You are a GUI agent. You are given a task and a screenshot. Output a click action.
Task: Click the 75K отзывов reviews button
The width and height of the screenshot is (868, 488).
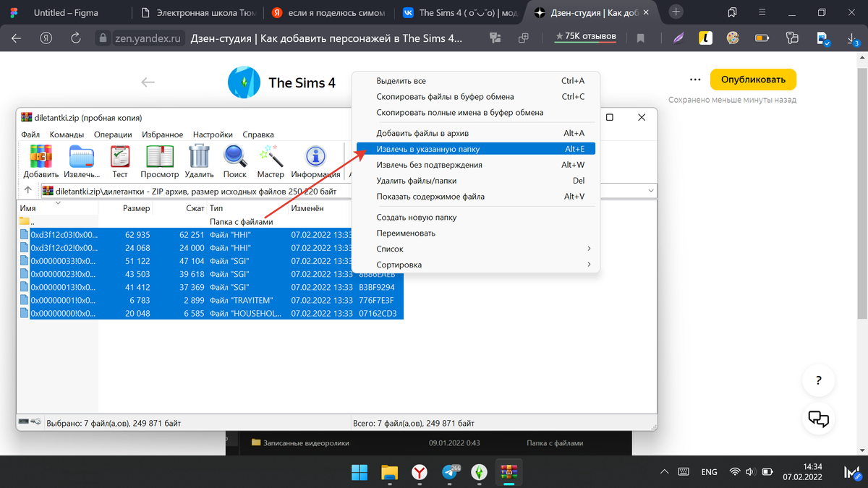coord(585,37)
